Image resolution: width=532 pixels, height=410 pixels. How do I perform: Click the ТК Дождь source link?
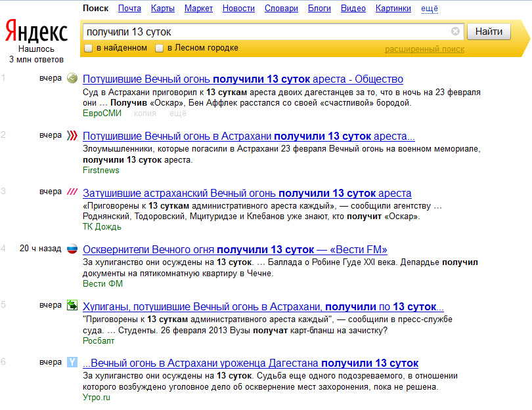[102, 227]
